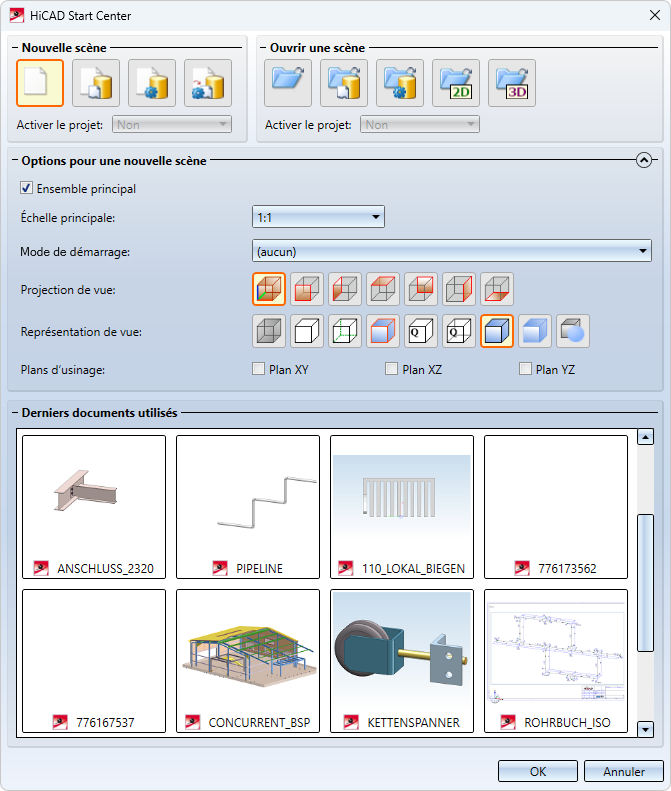
Task: Select first quick Q cube representation
Action: point(421,331)
